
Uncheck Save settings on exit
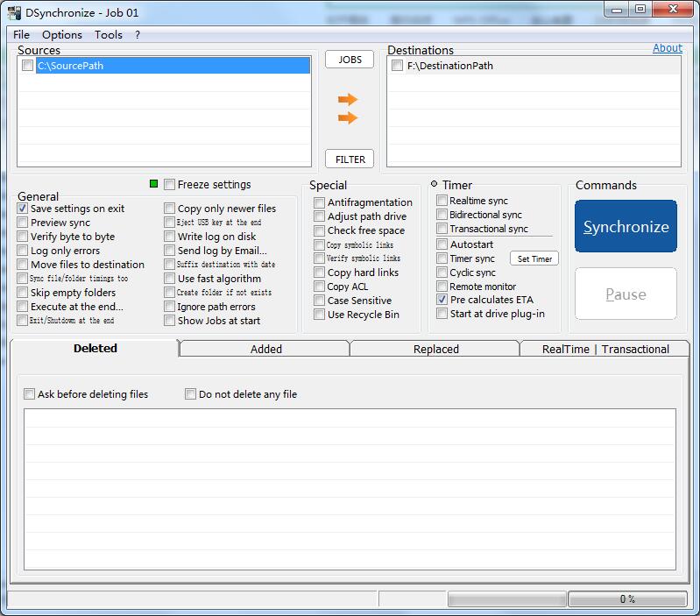pyautogui.click(x=23, y=209)
